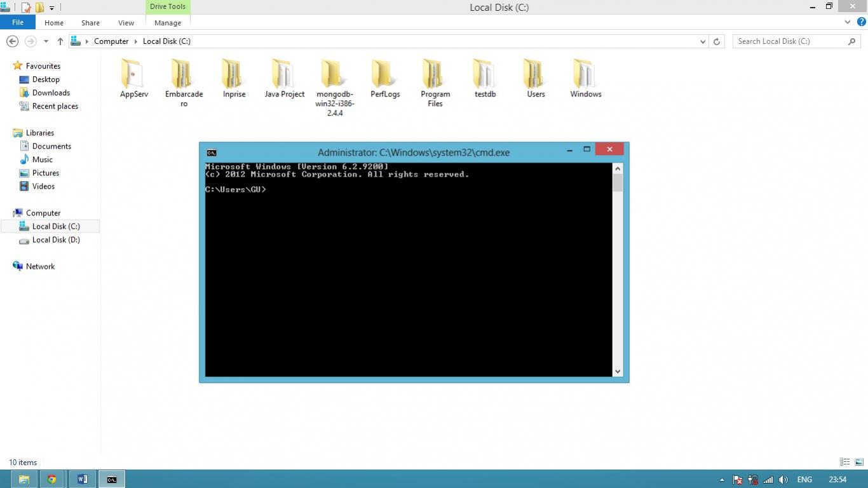
Task: Switch to details list view
Action: click(x=844, y=462)
